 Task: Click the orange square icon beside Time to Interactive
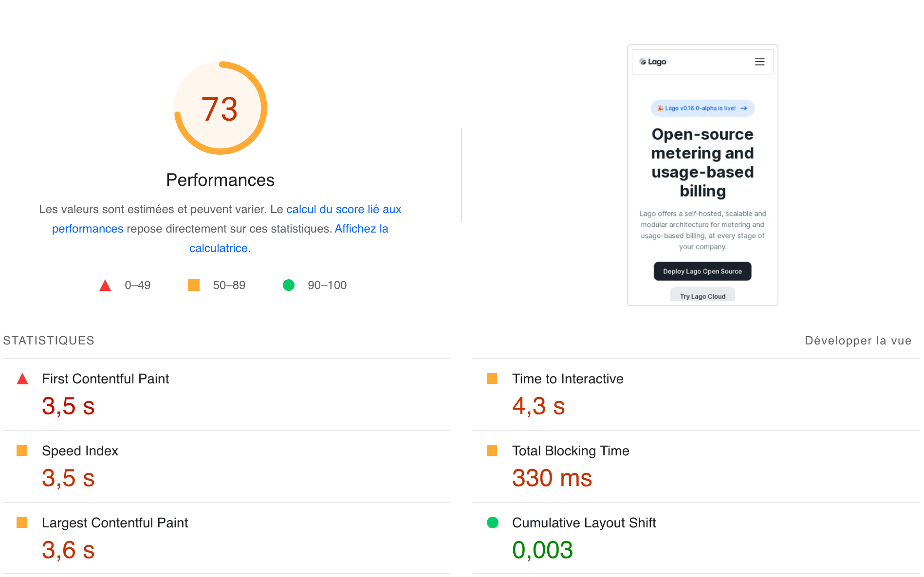492,379
